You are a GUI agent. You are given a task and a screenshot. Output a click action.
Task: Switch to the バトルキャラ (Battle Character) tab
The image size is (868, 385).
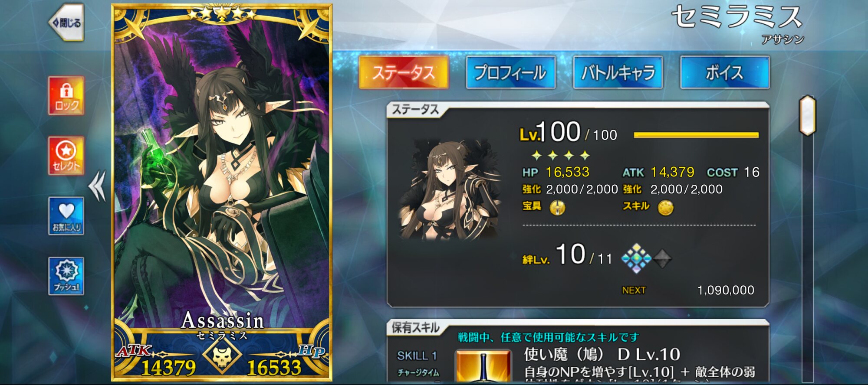coord(618,72)
